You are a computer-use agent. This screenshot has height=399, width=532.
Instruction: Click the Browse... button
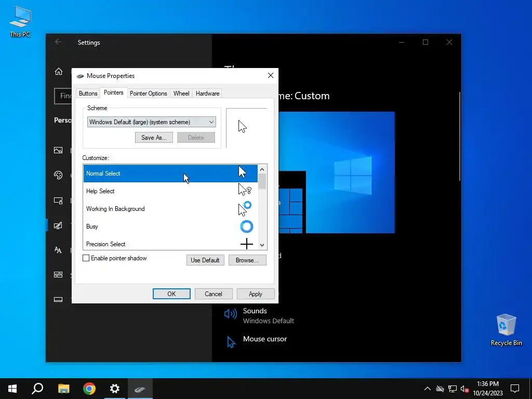tap(247, 260)
